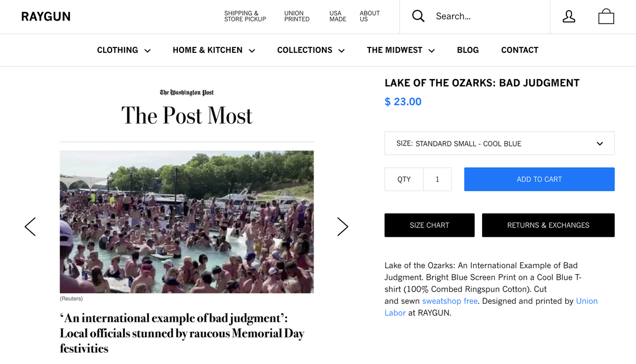
Task: Expand the COLLECTIONS menu chevron
Action: [341, 50]
